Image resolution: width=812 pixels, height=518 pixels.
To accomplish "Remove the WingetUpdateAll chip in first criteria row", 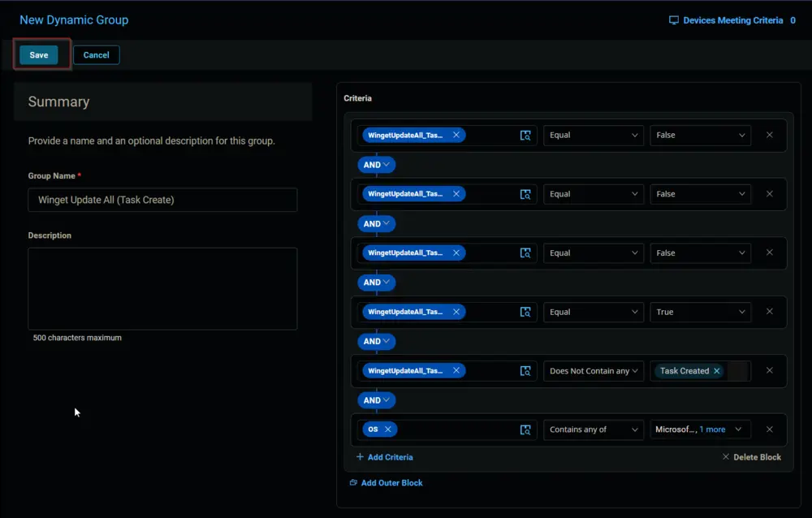I will (456, 136).
